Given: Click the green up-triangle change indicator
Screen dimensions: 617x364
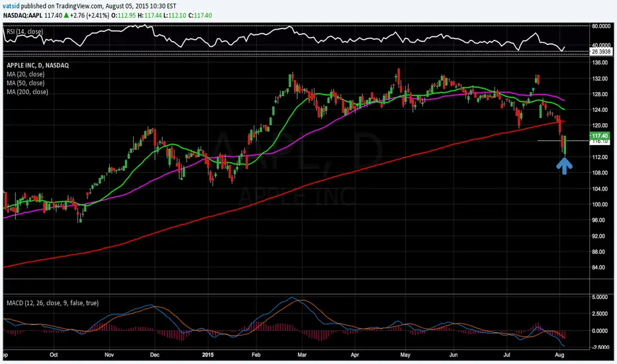Looking at the screenshot, I should (66, 16).
